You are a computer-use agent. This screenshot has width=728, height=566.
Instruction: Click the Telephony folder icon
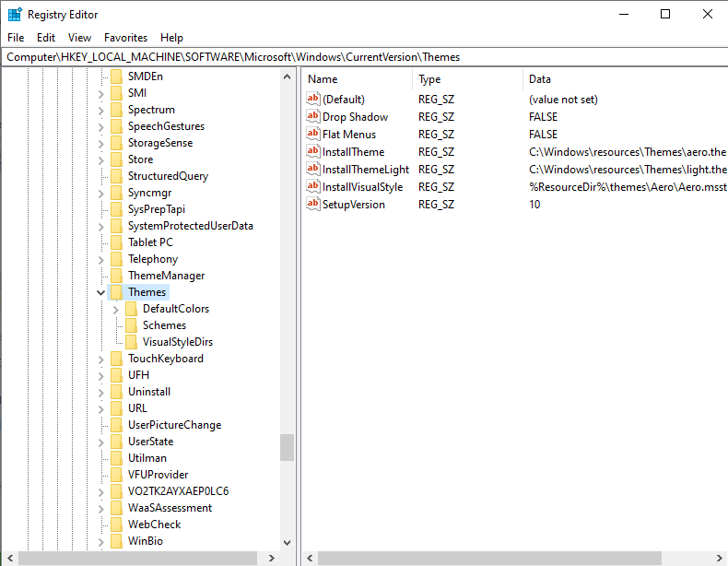pyautogui.click(x=116, y=259)
